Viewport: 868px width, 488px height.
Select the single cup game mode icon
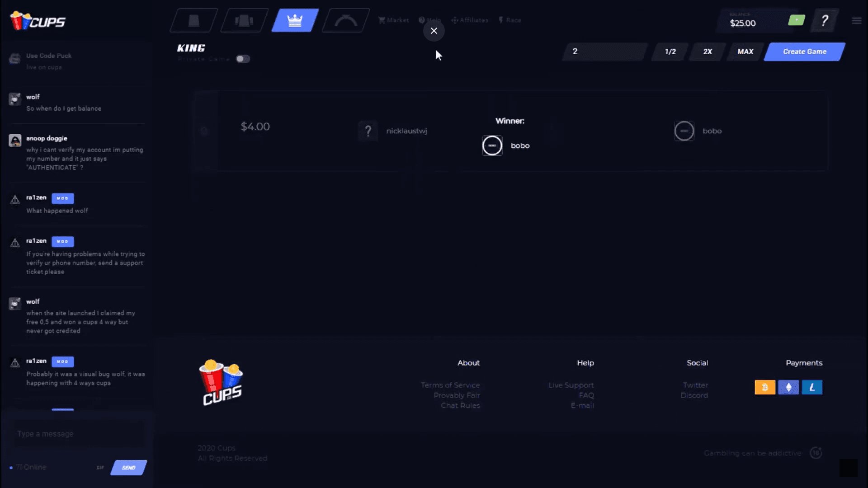point(193,21)
